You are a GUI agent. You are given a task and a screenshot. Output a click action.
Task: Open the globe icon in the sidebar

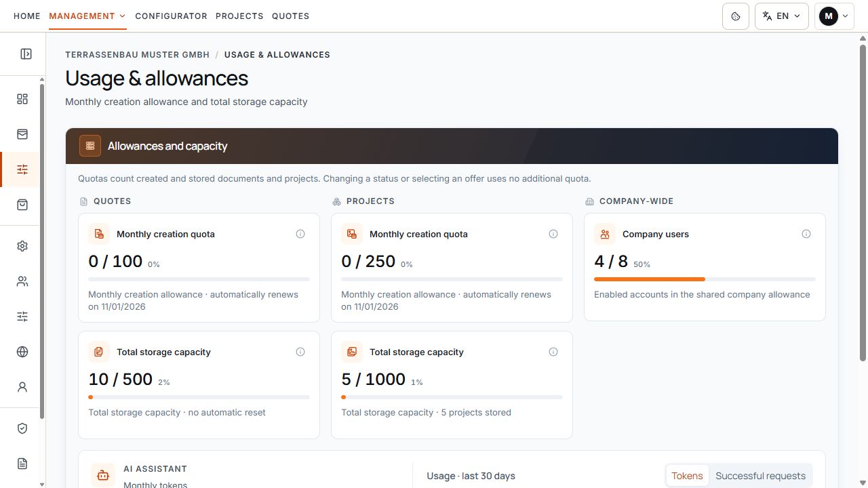pos(22,352)
